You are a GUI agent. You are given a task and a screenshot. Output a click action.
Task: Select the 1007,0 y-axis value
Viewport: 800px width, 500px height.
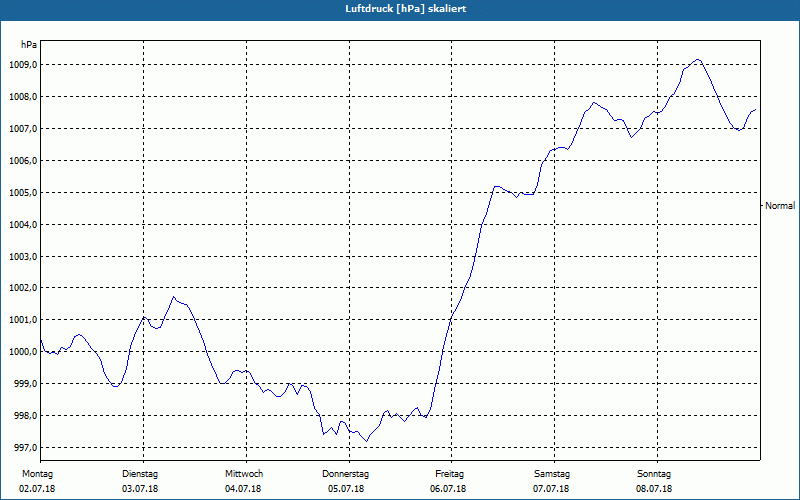[x=23, y=129]
